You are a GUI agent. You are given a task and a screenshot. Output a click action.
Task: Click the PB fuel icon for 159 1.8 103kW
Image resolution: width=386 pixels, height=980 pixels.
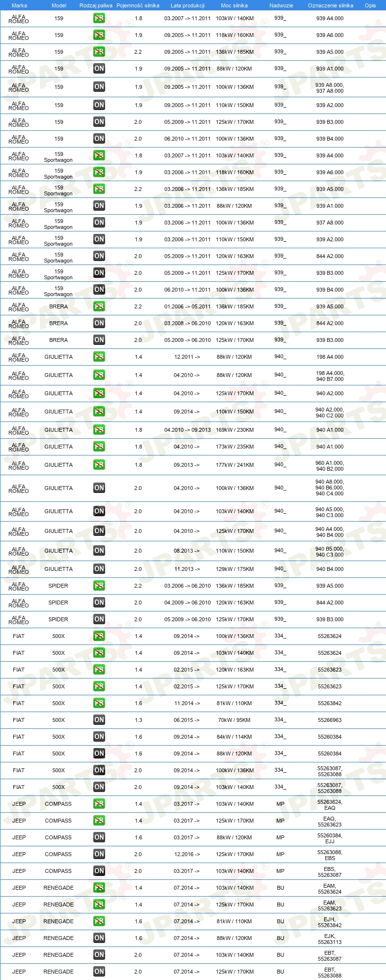(x=99, y=18)
